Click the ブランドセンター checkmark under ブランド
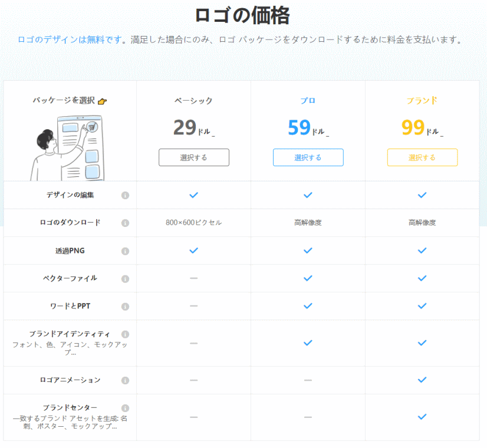 422,417
